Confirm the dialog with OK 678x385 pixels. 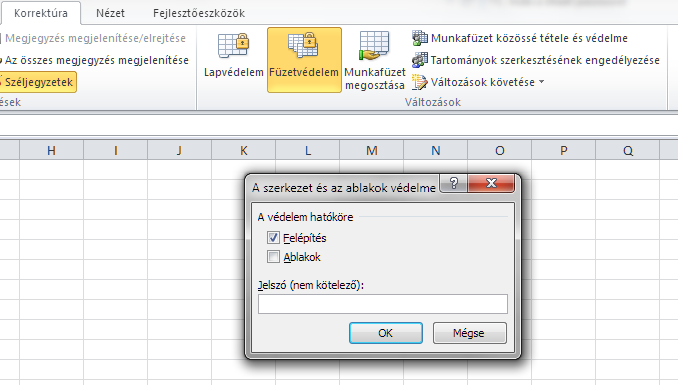pyautogui.click(x=386, y=333)
